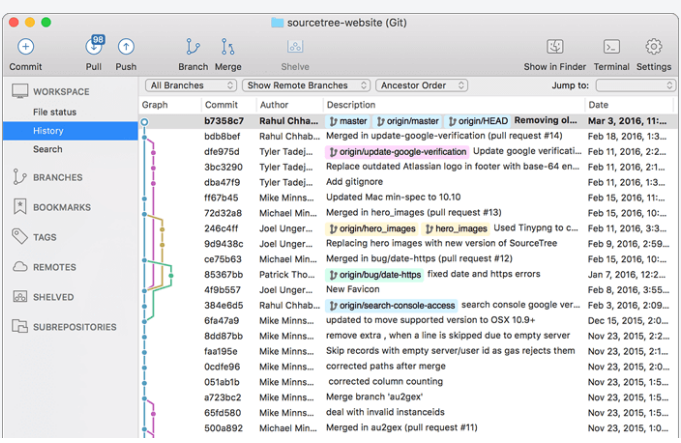
Task: Click the pink graph node on the dfe975d row
Action: [x=153, y=152]
